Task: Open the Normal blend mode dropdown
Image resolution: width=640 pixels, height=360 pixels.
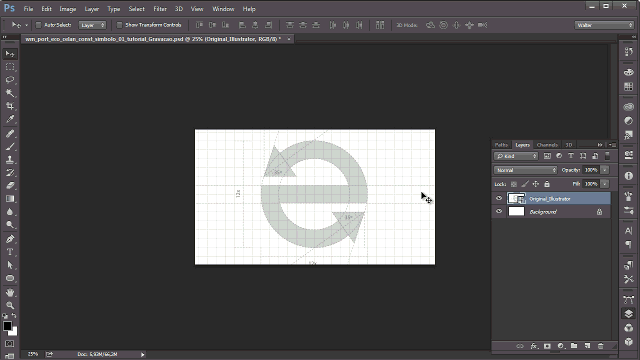Action: (525, 170)
